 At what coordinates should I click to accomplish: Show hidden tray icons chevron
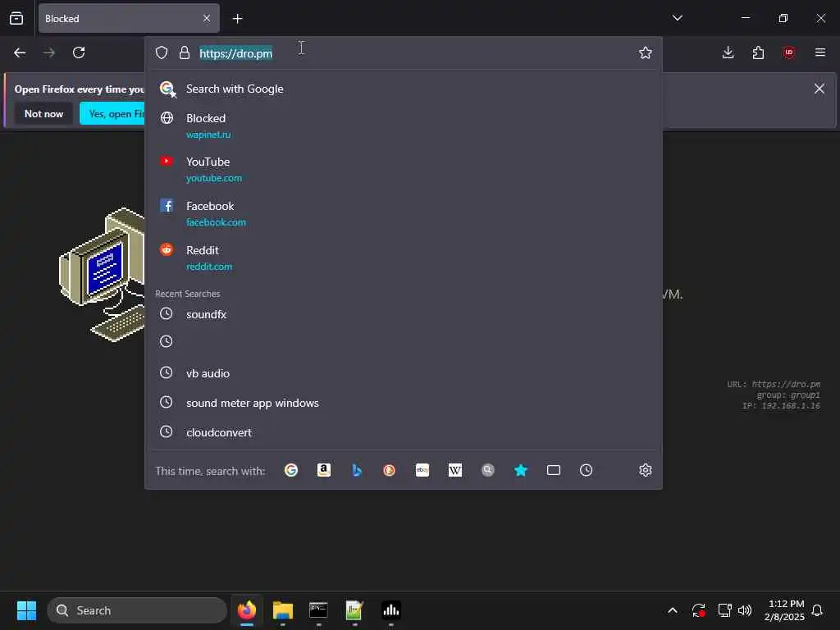pos(673,610)
